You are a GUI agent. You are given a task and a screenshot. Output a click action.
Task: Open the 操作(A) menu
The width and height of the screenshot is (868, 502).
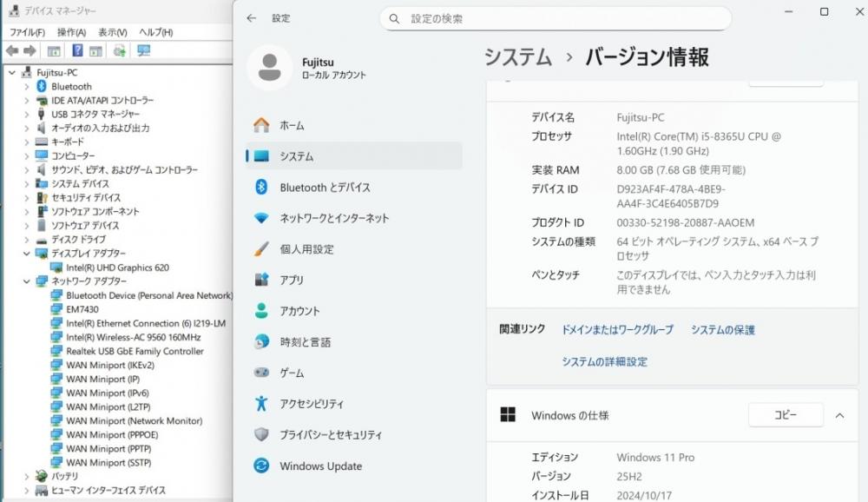71,32
